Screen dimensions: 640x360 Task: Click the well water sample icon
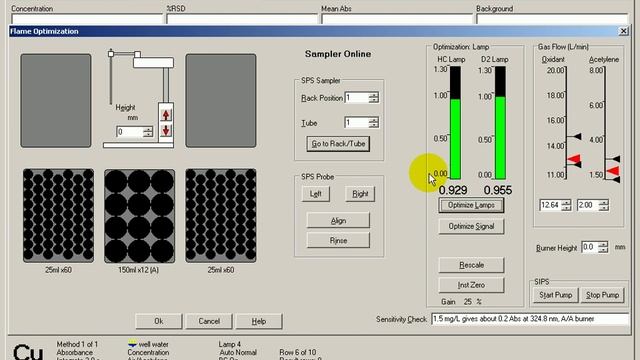point(132,344)
